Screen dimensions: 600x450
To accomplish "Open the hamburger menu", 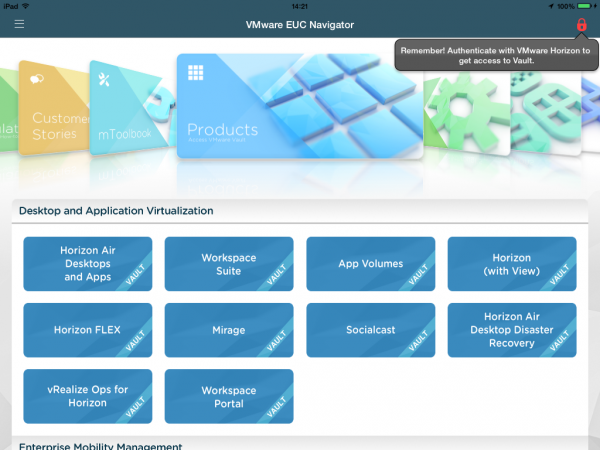I will coord(19,24).
